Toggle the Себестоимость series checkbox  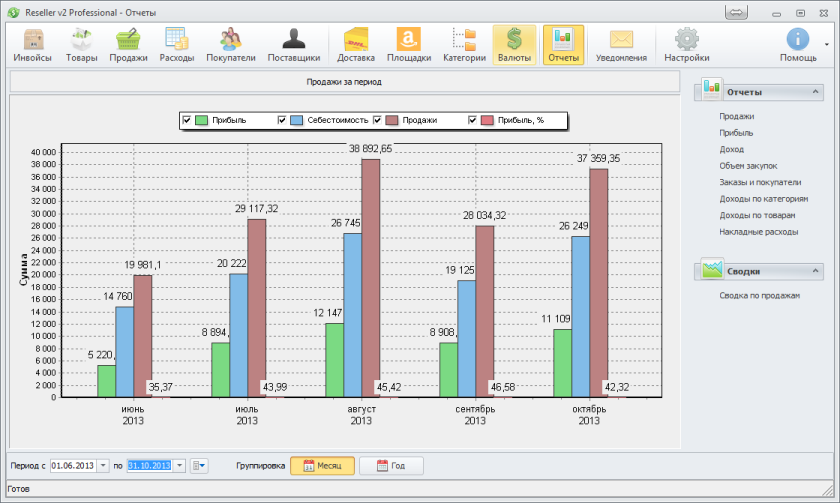point(282,120)
